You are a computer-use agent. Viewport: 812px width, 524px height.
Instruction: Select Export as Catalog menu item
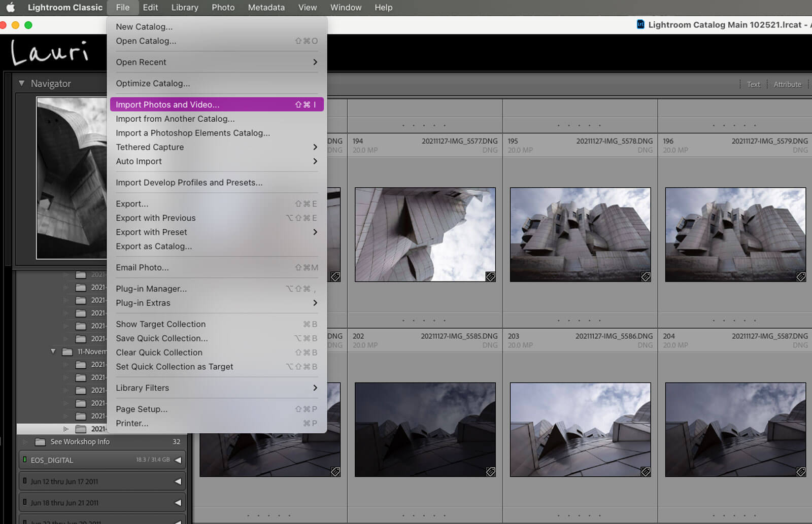pos(154,247)
